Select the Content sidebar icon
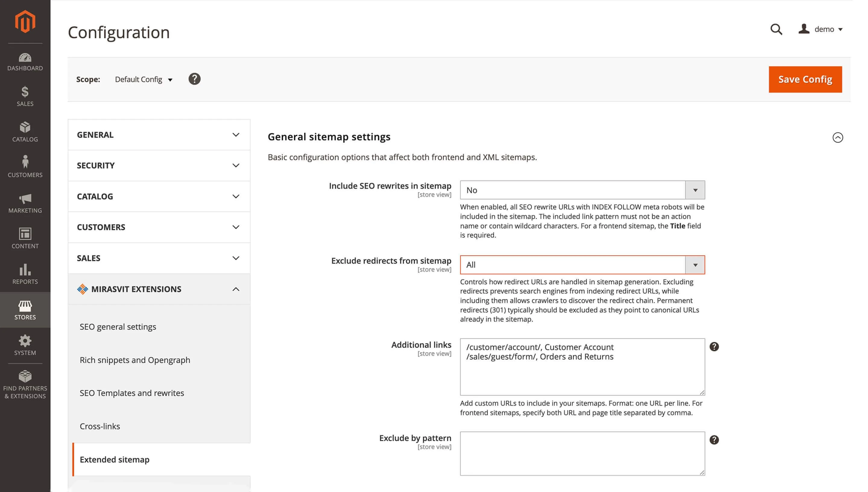868x492 pixels. [25, 238]
